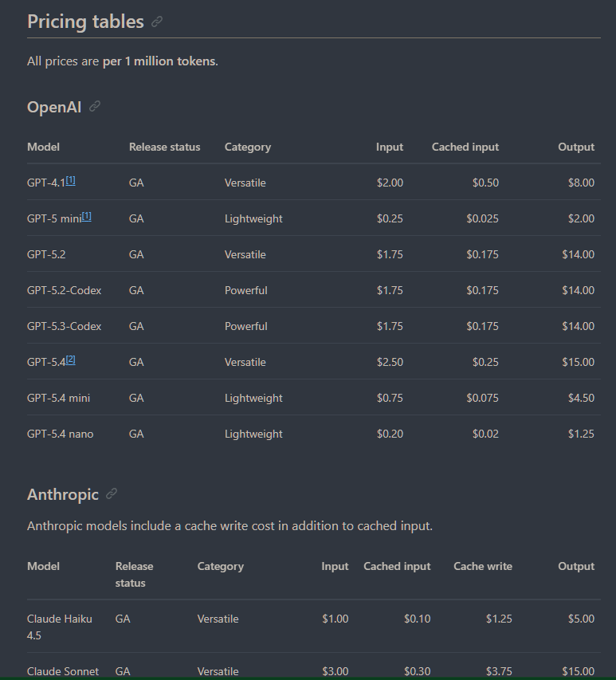This screenshot has width=616, height=680.
Task: Click the Claude Sonnet model name cell
Action: click(63, 671)
